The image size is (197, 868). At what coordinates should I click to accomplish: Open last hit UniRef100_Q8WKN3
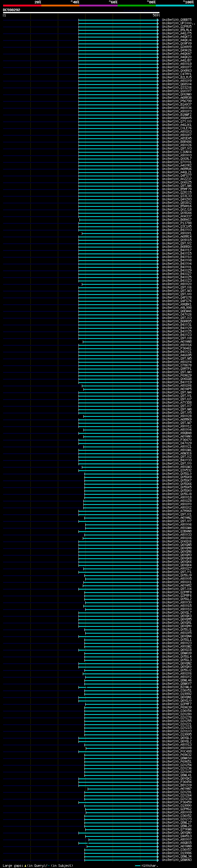177,860
